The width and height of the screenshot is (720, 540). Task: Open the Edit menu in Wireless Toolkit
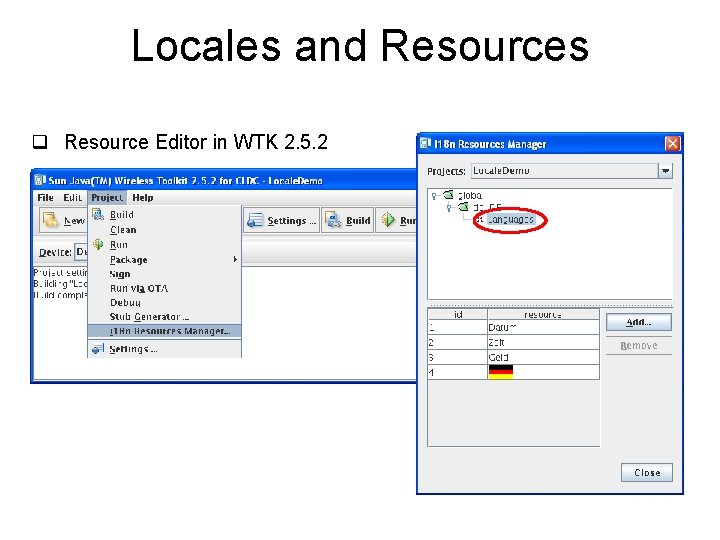[73, 198]
